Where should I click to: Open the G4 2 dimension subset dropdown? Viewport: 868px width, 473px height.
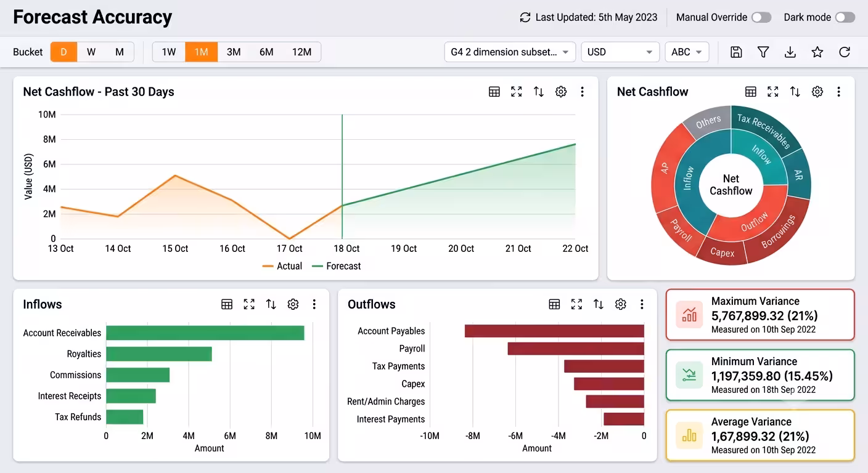click(x=510, y=52)
